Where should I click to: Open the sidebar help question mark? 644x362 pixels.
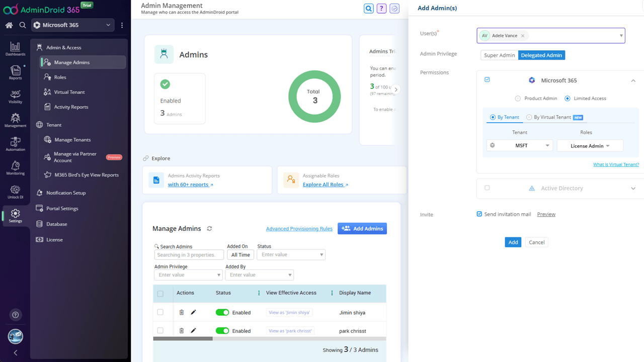pyautogui.click(x=16, y=315)
